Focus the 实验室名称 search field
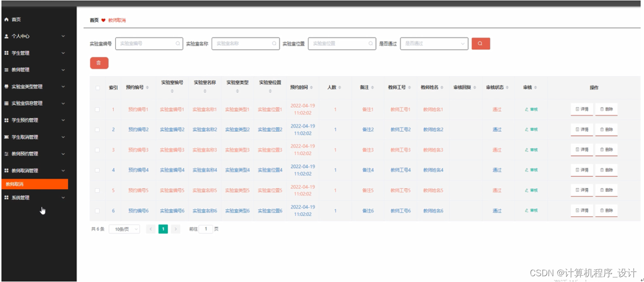The image size is (644, 282). click(245, 43)
